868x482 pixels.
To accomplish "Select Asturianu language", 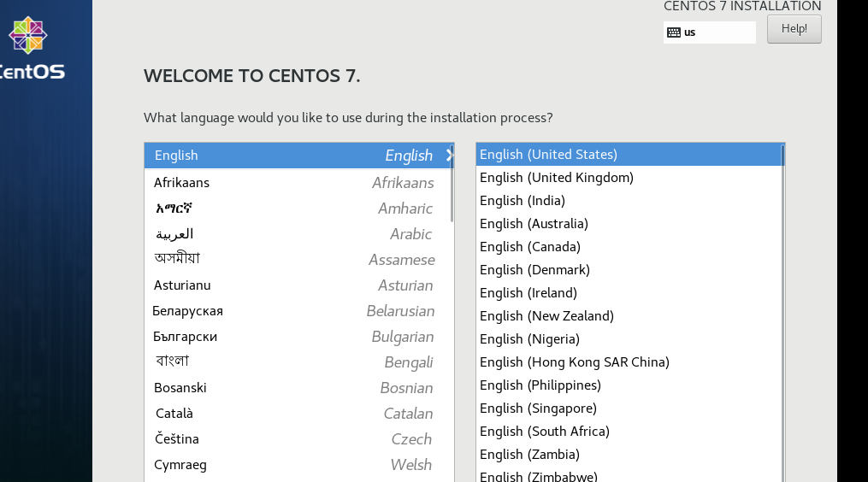I will coord(298,285).
